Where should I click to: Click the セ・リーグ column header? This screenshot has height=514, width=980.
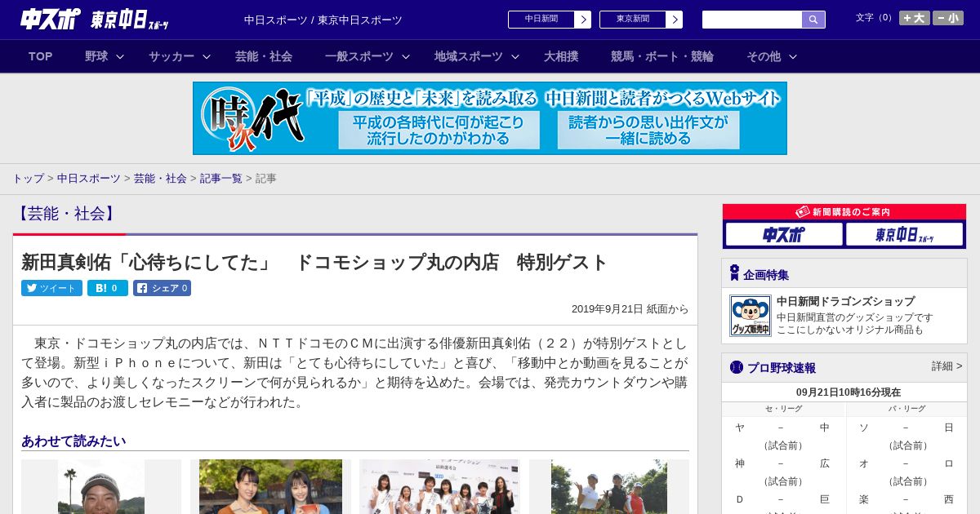783,409
